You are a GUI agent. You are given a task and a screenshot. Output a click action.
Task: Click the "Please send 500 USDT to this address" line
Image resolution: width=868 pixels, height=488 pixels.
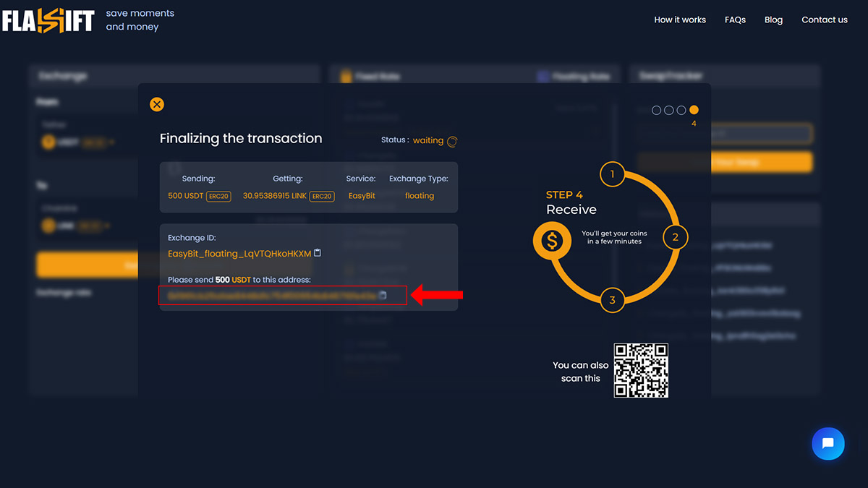coord(239,279)
